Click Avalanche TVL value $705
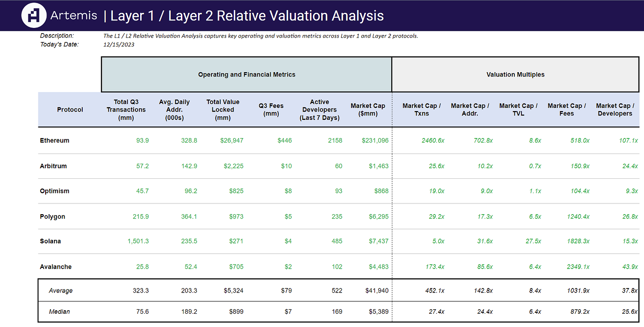Image resolution: width=644 pixels, height=327 pixels. [x=236, y=267]
